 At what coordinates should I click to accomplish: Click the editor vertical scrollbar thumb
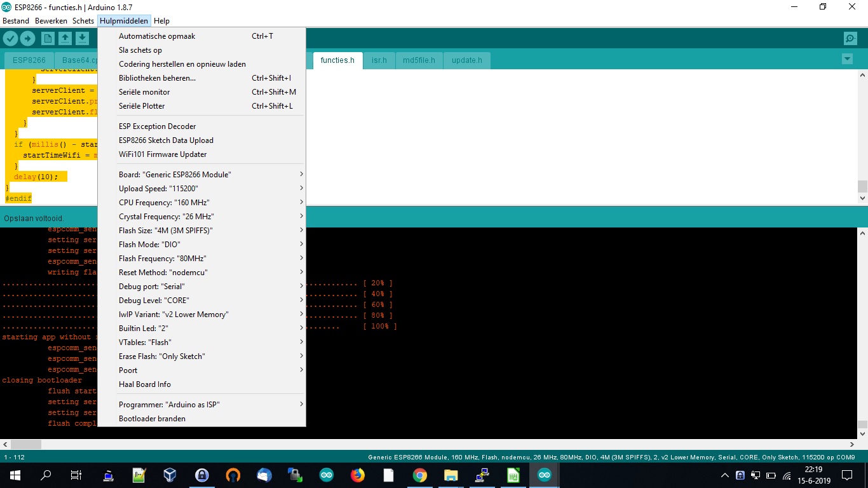862,186
